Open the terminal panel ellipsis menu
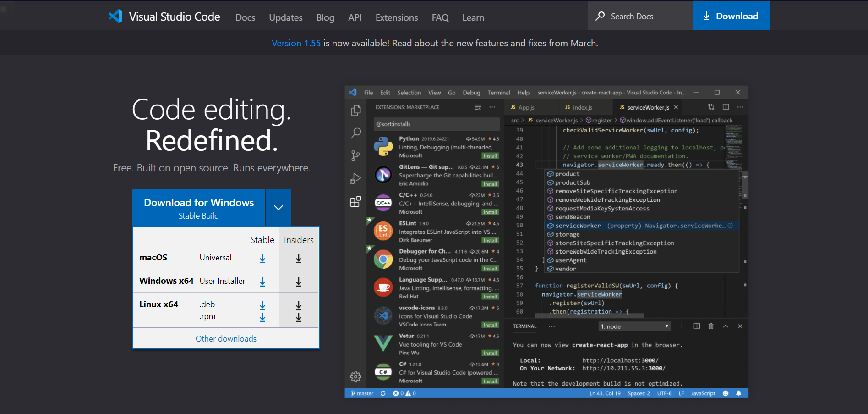The image size is (868, 414). click(x=552, y=326)
